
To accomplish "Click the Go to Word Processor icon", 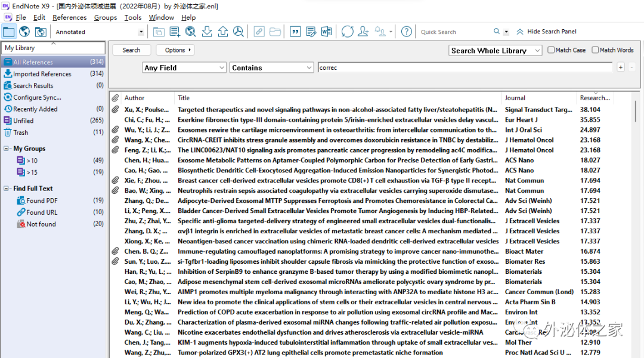I will [x=327, y=32].
